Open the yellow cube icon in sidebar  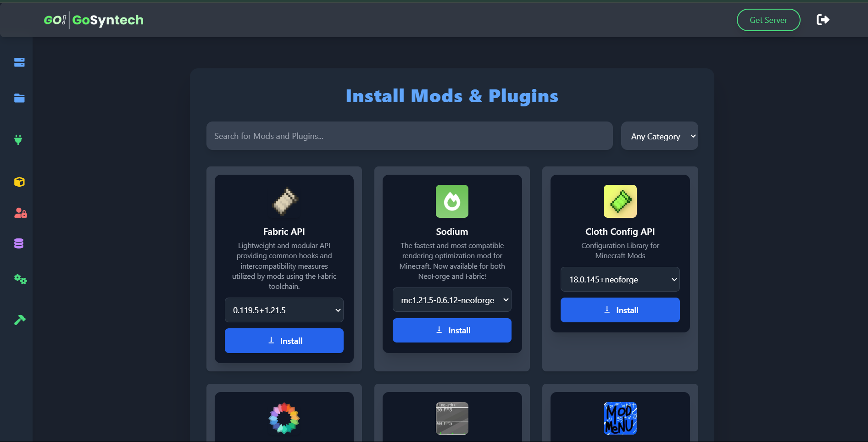(x=19, y=182)
